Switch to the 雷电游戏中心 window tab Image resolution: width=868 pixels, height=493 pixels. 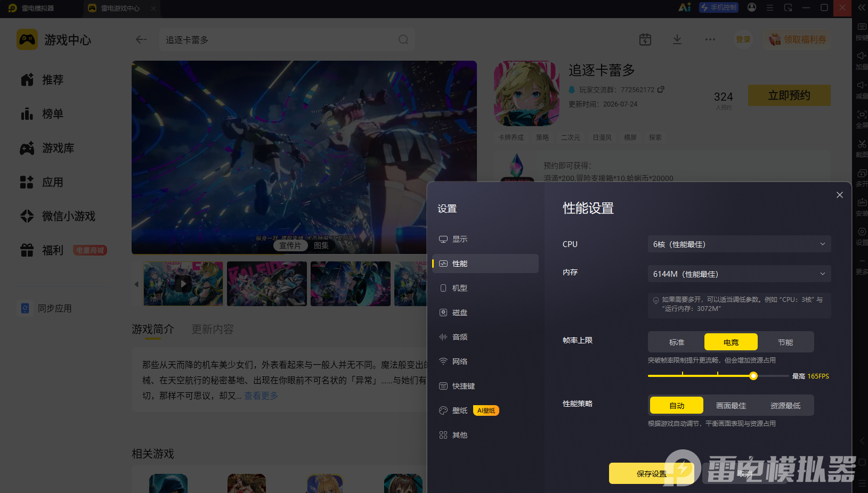click(120, 8)
